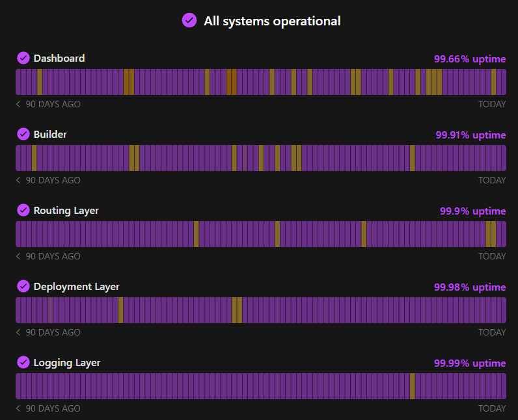518x420 pixels.
Task: Click the Dashboard status checkmark icon
Action: pos(23,58)
